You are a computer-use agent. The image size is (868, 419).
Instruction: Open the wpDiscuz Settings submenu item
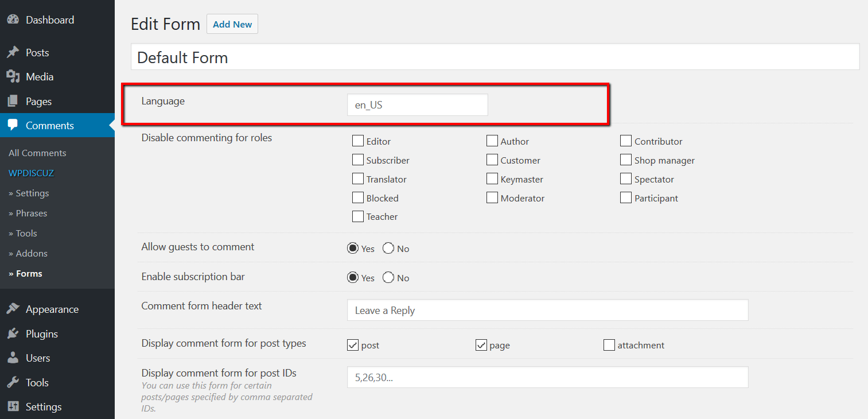29,193
